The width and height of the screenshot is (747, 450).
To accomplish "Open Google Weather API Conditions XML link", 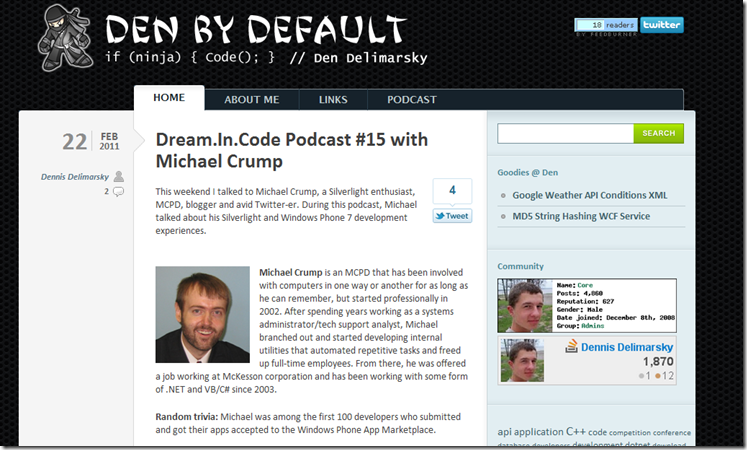I will pos(590,195).
